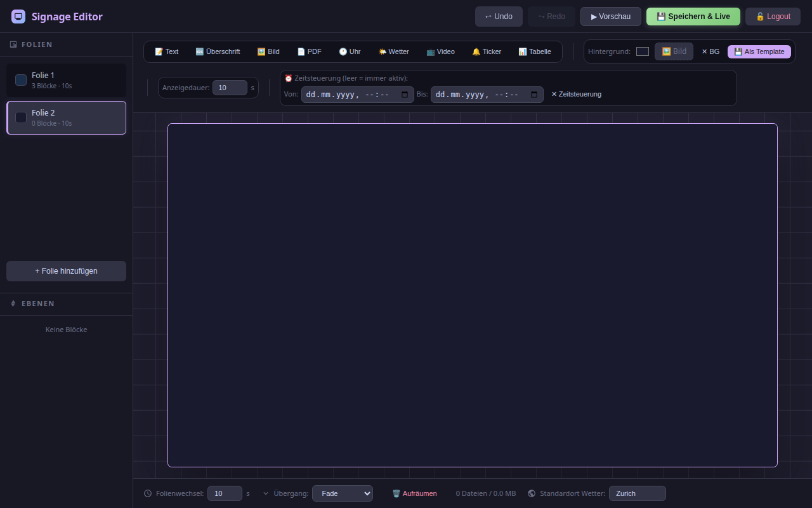This screenshot has height=508, width=812.
Task: Add a Text block
Action: (x=167, y=51)
